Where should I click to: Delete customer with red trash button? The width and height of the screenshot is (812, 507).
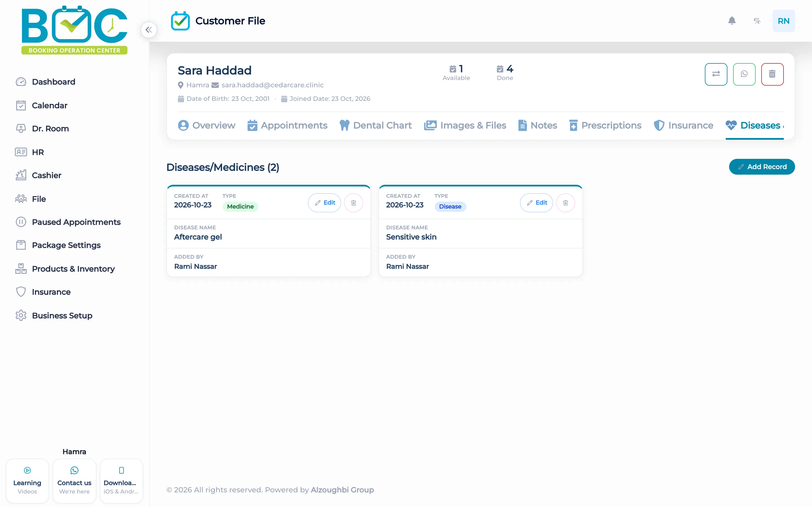(x=772, y=74)
